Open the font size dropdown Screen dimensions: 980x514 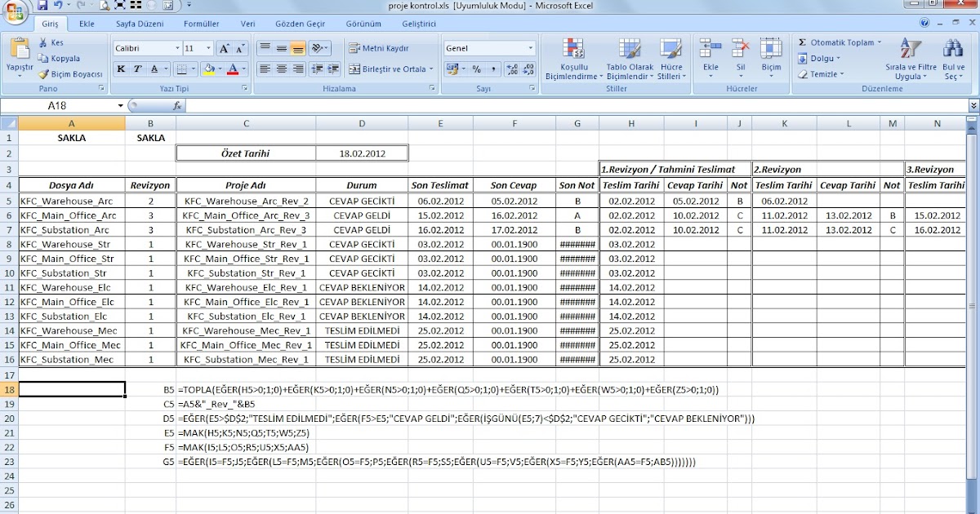(x=208, y=47)
